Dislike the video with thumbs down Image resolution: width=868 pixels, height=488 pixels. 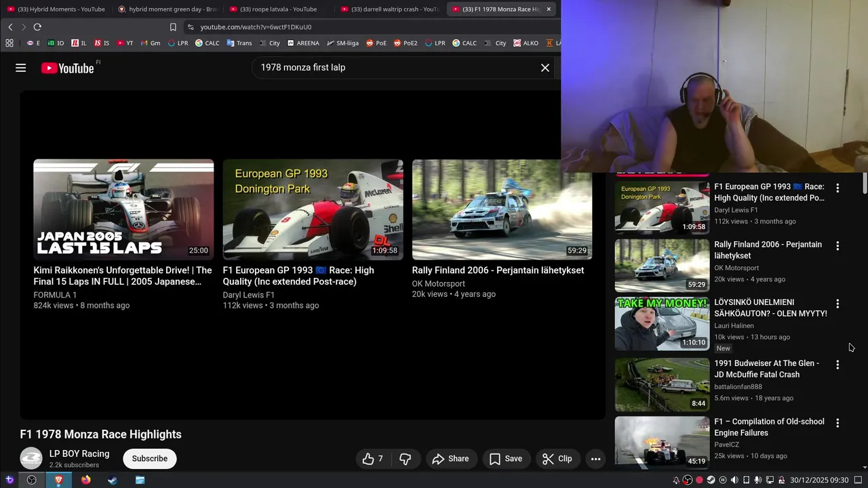point(406,459)
